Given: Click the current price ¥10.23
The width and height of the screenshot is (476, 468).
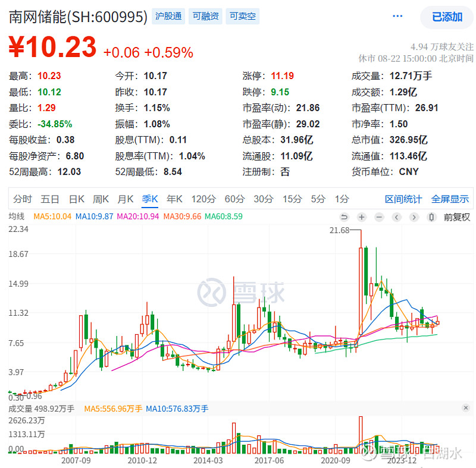Looking at the screenshot, I should coord(52,47).
